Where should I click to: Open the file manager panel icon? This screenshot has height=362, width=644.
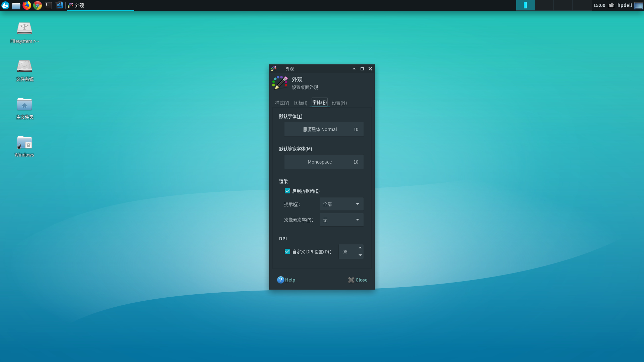(16, 5)
